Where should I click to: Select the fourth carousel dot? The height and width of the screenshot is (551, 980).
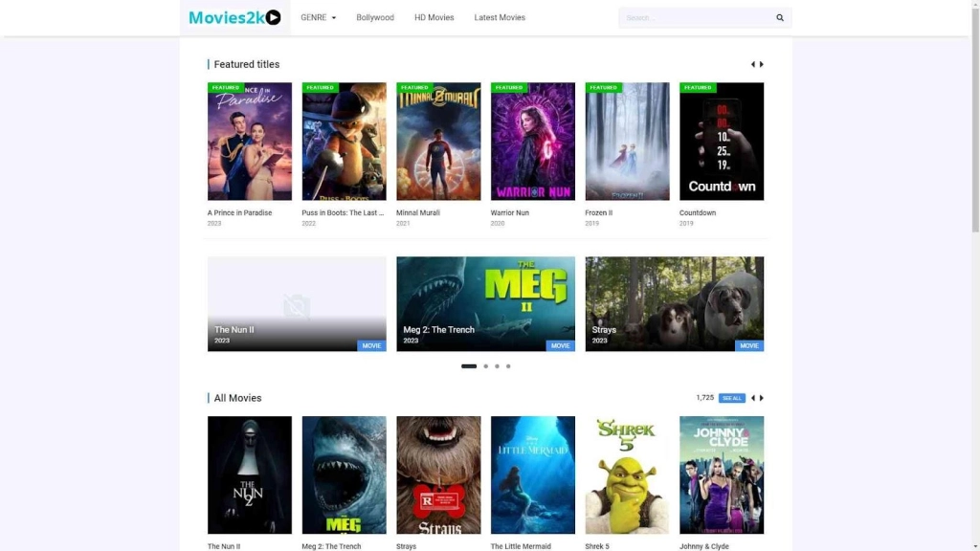(x=508, y=366)
